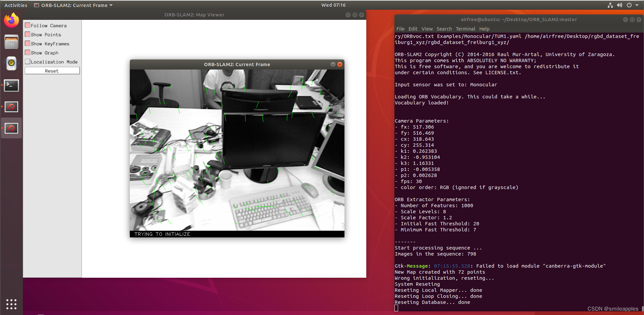Click the 'New Map created with 72 points' line

(440, 272)
